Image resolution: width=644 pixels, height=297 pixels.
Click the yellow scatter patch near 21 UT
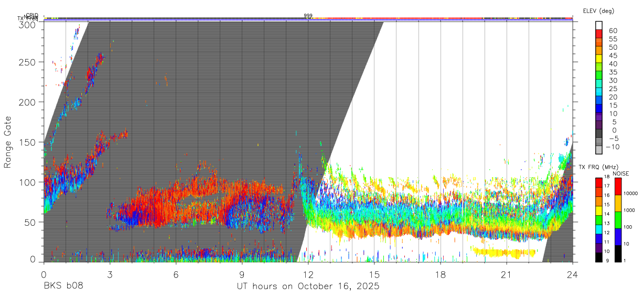[x=505, y=252]
